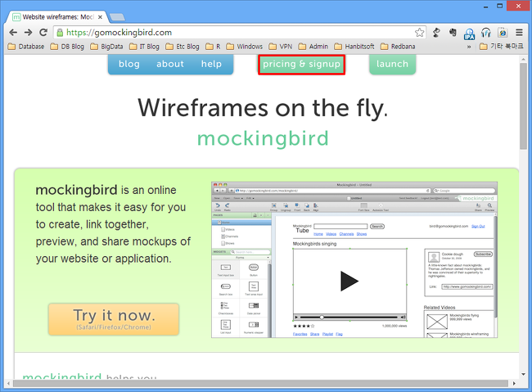This screenshot has height=392, width=532.
Task: Open the Admin bookmarks folder
Action: pos(313,47)
